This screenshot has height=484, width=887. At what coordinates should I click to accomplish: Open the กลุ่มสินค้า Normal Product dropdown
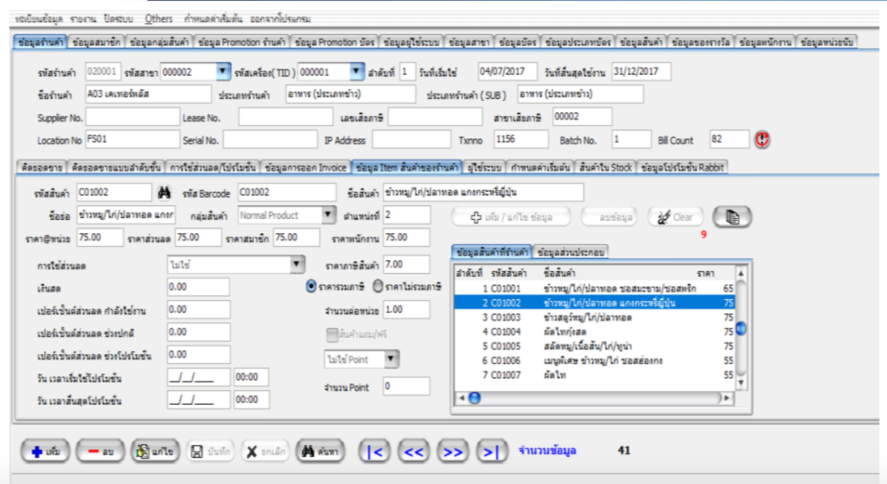tap(329, 215)
